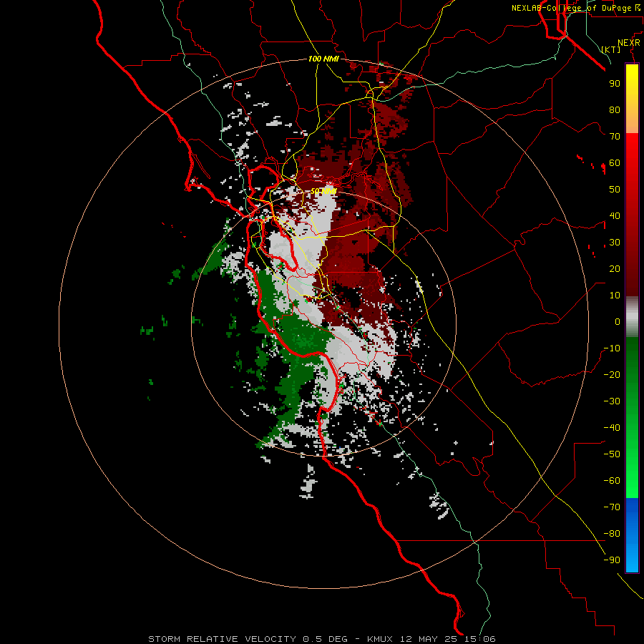
Task: Select the "STORM RELATIVE VELOCITY" caption text
Action: pyautogui.click(x=222, y=639)
